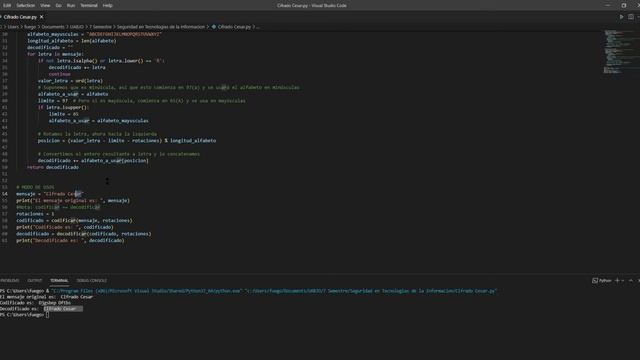
Task: Click the Seguridad en Tecnologias breadcrumb segment
Action: pyautogui.click(x=161, y=27)
